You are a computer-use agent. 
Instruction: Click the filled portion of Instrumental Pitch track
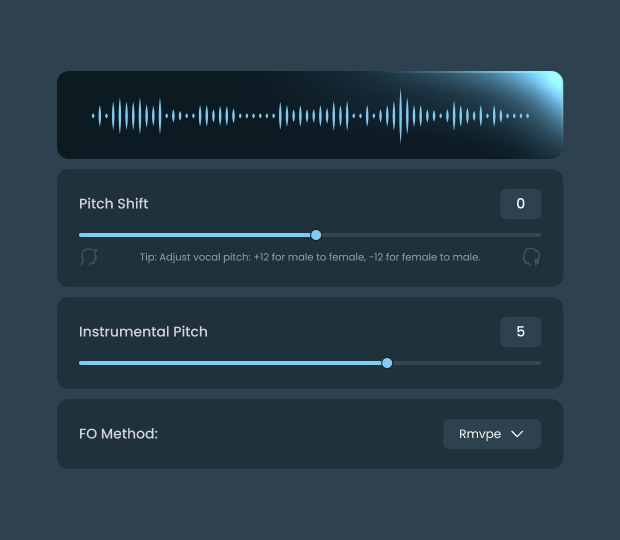[x=231, y=363]
